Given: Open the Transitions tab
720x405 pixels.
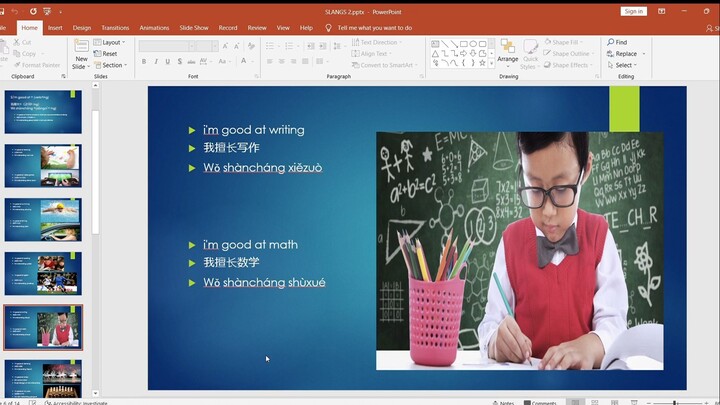Looking at the screenshot, I should [x=115, y=28].
